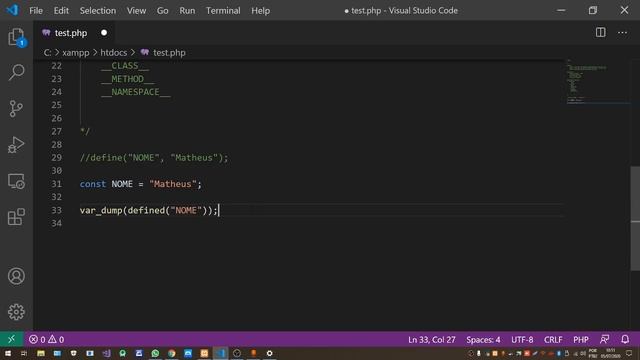
Task: Click the VS Code logo in title bar
Action: pos(12,10)
